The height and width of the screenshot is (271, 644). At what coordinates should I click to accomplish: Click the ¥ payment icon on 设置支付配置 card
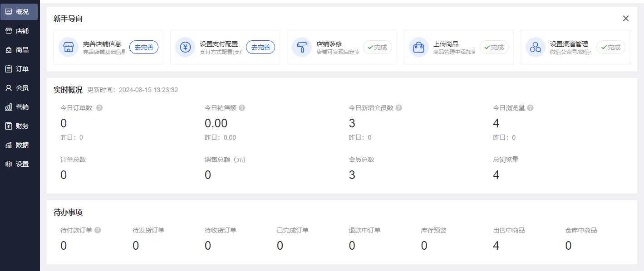(x=185, y=47)
